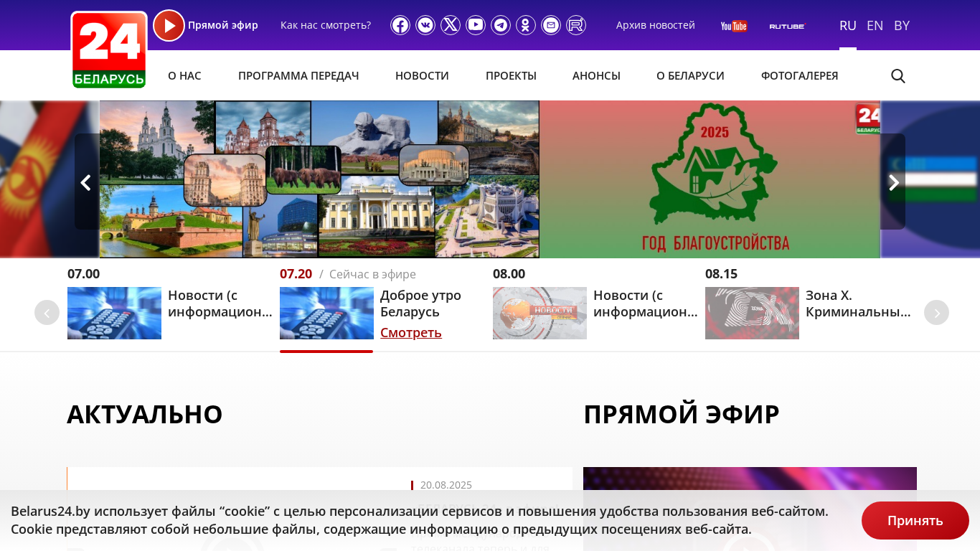Open the Belarus landmarks collage banner
The width and height of the screenshot is (980, 551).
click(x=319, y=179)
